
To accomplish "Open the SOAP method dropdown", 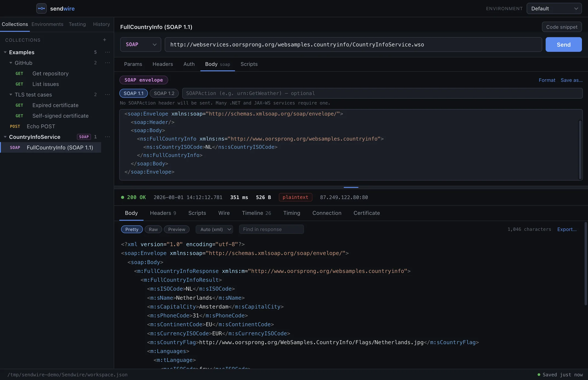I will tap(140, 45).
